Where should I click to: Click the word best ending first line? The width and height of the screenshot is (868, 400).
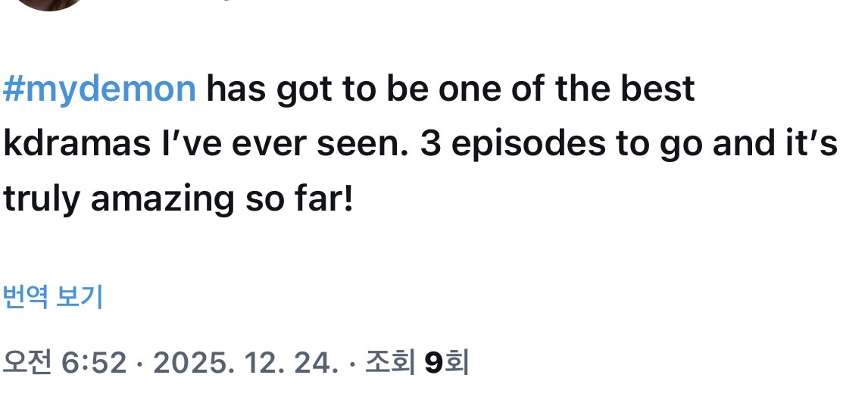tap(657, 89)
